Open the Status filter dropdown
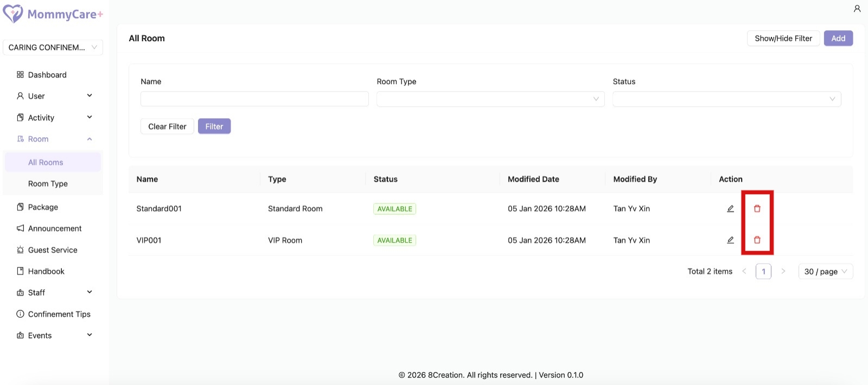The width and height of the screenshot is (868, 385). (x=726, y=99)
